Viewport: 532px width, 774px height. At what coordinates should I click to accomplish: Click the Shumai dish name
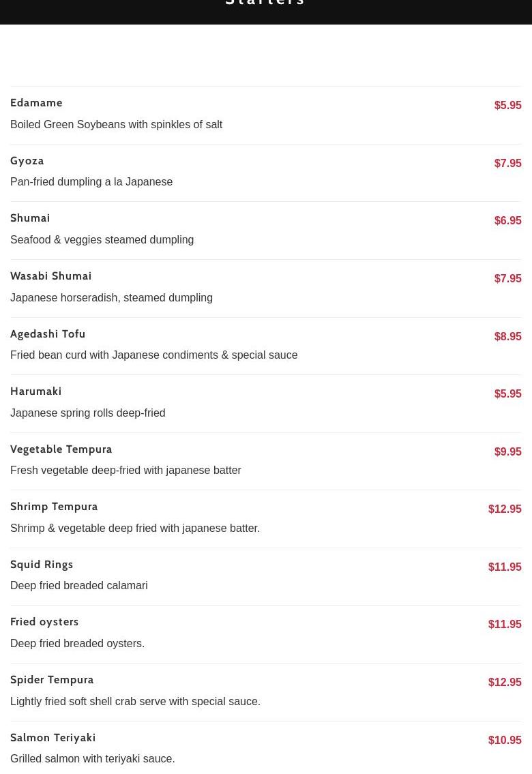pyautogui.click(x=30, y=218)
